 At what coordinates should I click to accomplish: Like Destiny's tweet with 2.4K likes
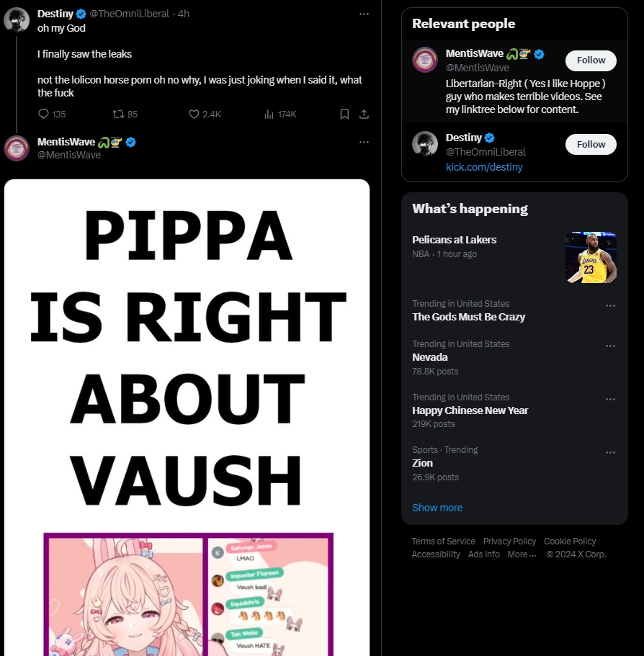coord(193,114)
